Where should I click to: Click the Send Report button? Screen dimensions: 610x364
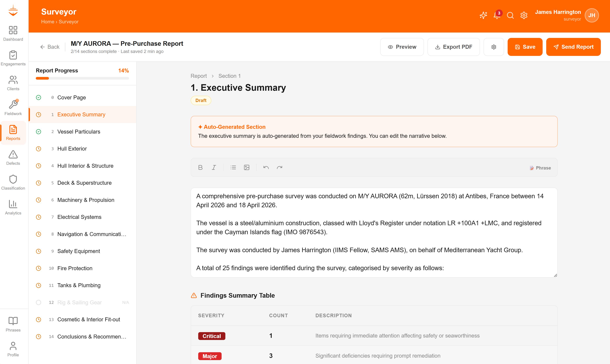pos(573,47)
